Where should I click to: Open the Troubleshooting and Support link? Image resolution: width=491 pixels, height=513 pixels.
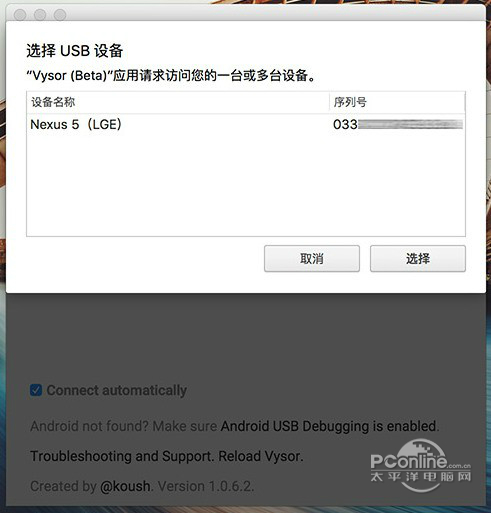[x=121, y=456]
